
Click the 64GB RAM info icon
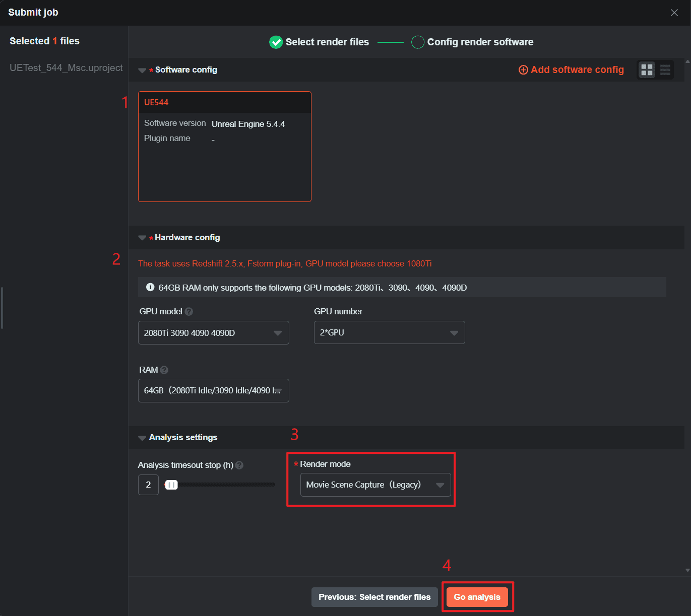coord(150,288)
